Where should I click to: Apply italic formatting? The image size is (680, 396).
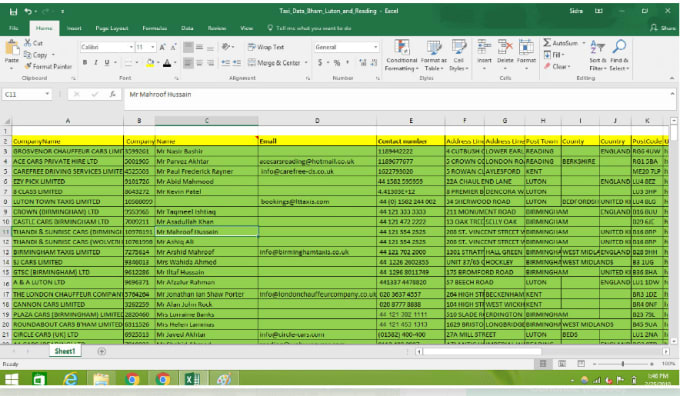[x=96, y=62]
